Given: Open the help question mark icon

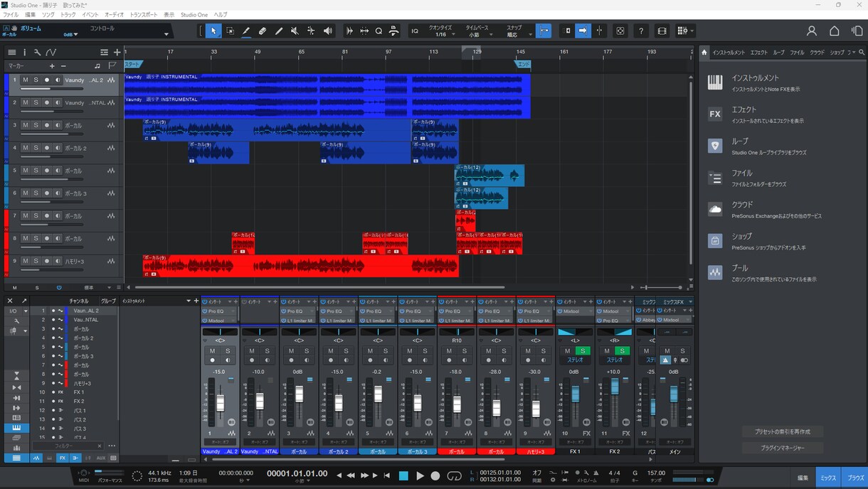Looking at the screenshot, I should click(x=641, y=31).
